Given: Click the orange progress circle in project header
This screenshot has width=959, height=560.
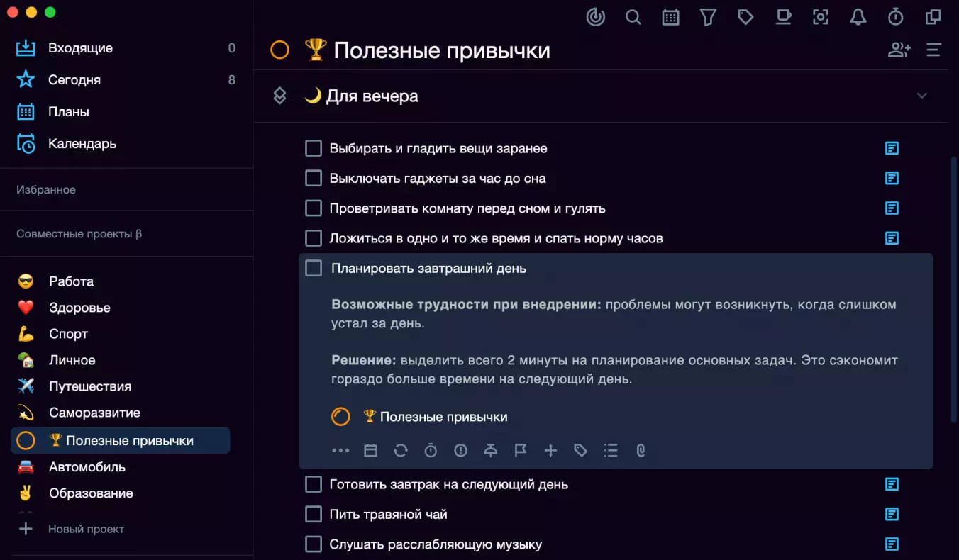Looking at the screenshot, I should pos(280,50).
